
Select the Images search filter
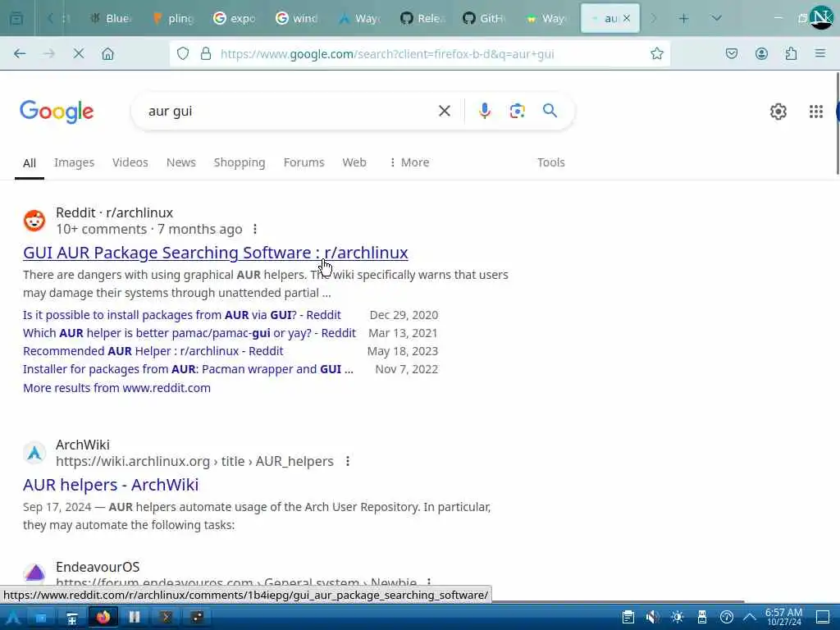point(74,162)
